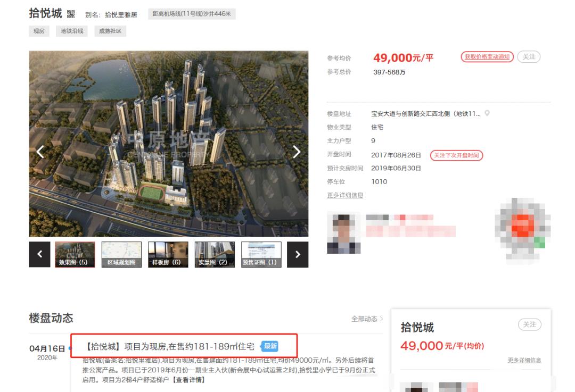
Task: Toggle the 关注 button in the right sidebar panel
Action: (x=529, y=324)
